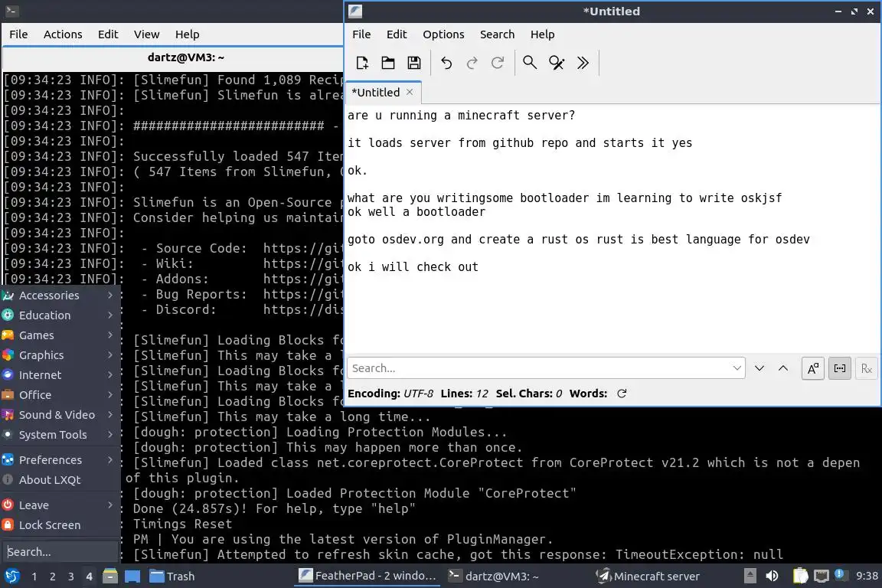Switch to dartz@VM3 terminal taskbar entry

point(493,577)
